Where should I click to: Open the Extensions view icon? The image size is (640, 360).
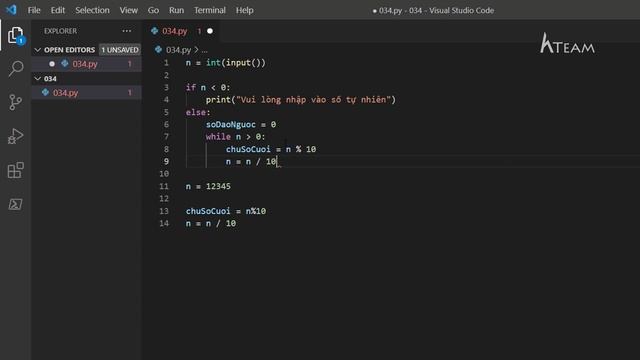(16, 170)
